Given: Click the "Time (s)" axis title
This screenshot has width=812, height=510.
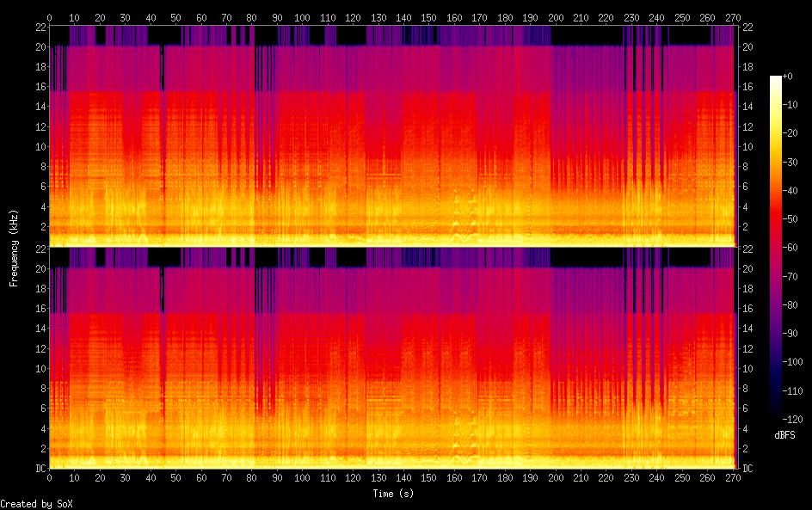Looking at the screenshot, I should [x=391, y=494].
